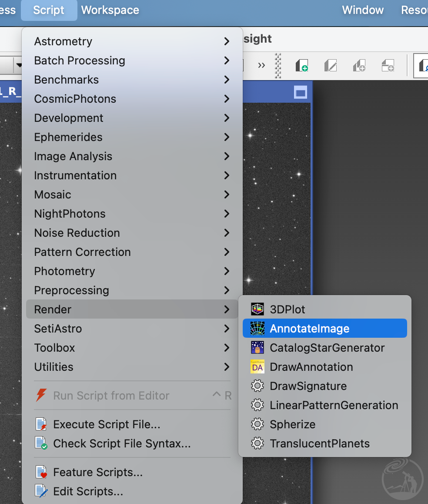Expand the toolbar overflow double chevron

coord(261,66)
